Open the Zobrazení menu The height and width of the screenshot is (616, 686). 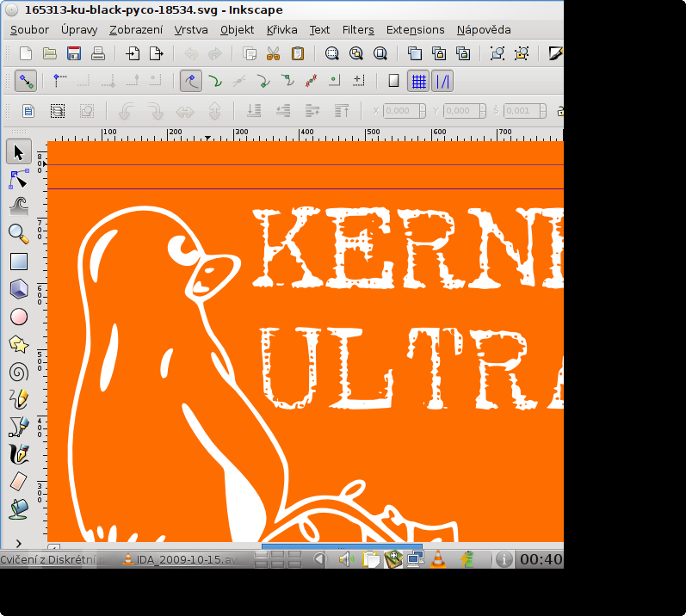[x=136, y=30]
